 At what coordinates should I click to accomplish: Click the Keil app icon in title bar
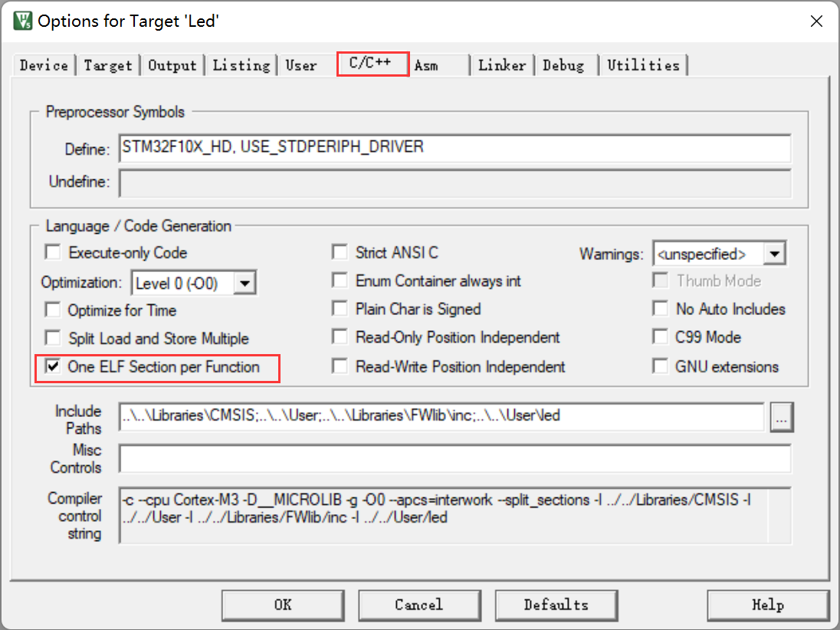point(22,21)
